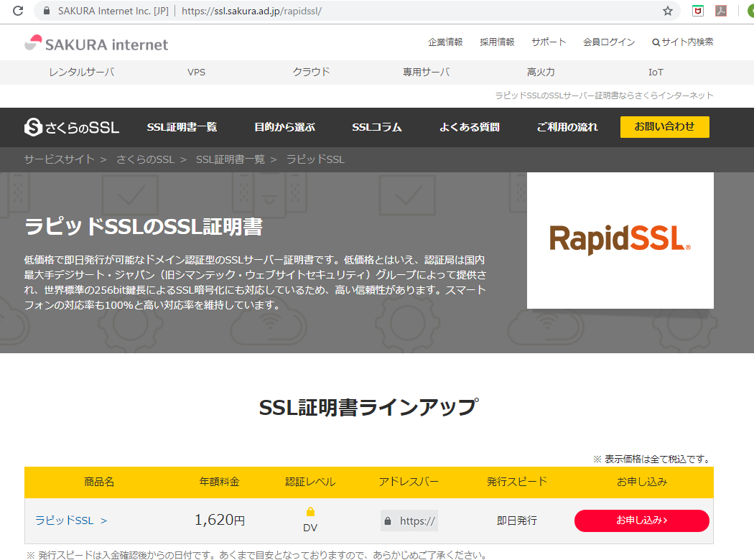
Task: Open the red shield browser extension
Action: pos(698,11)
